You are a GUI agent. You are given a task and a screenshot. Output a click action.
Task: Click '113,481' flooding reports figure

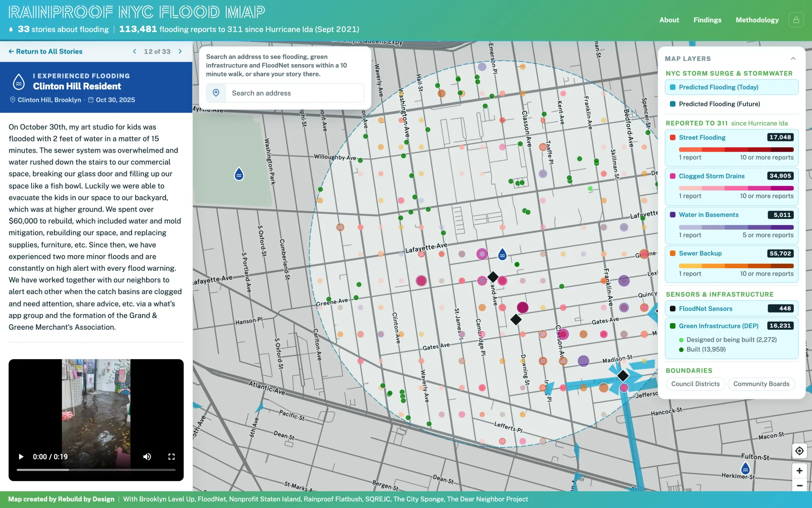tap(138, 29)
